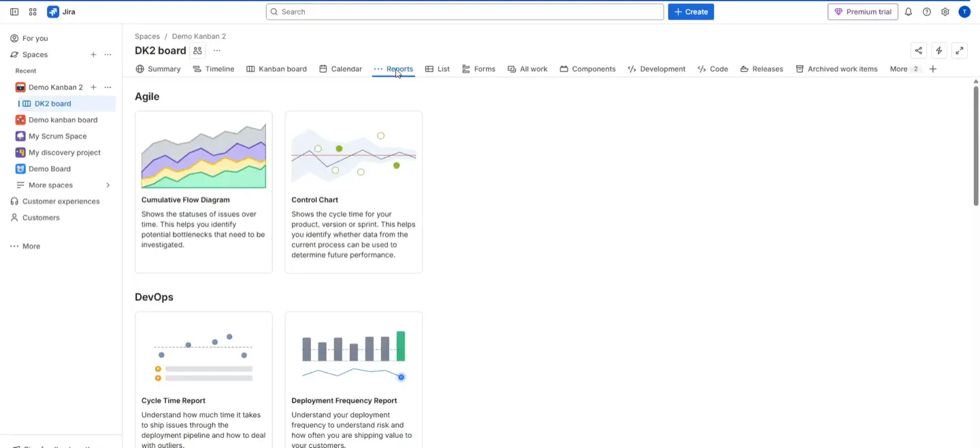
Task: Open the user profile avatar
Action: 964,12
